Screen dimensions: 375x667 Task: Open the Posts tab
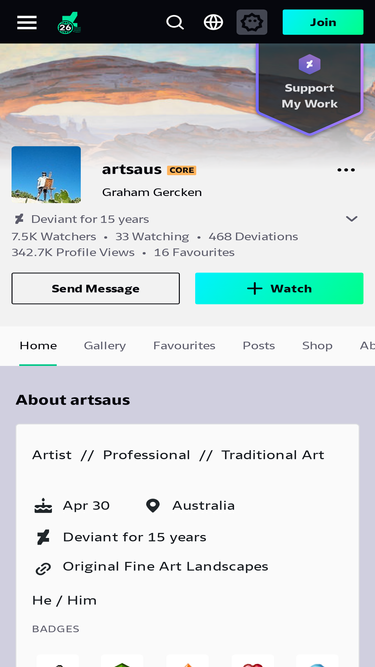[259, 345]
